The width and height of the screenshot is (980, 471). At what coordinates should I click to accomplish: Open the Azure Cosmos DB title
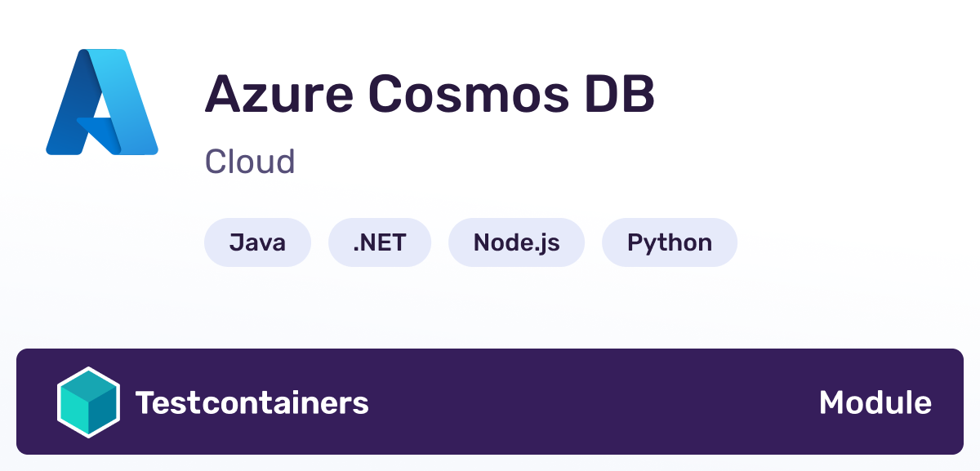click(x=430, y=94)
